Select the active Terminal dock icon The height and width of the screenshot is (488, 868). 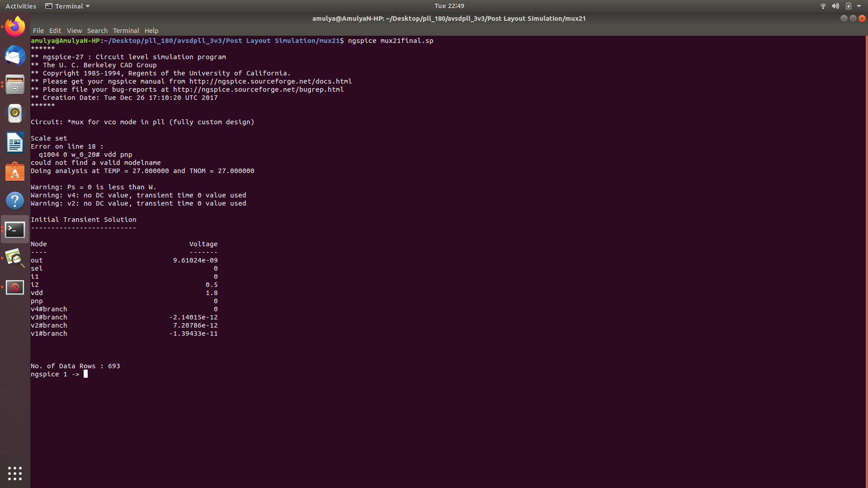[x=15, y=230]
